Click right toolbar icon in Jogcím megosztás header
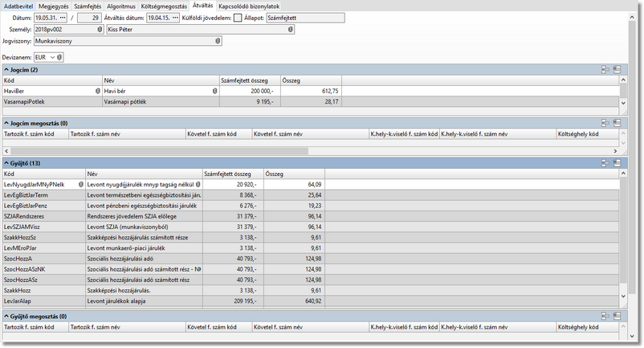This screenshot has height=348, width=644. coord(618,123)
